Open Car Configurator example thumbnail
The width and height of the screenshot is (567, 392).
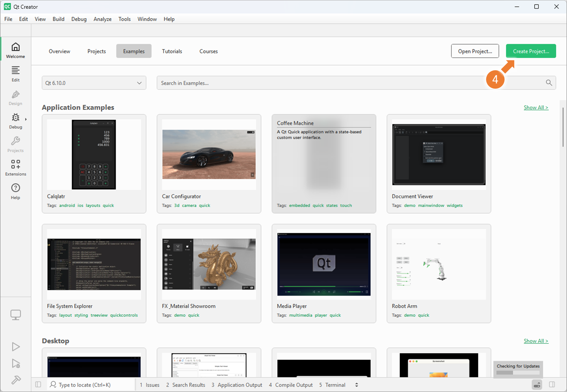[x=209, y=154]
